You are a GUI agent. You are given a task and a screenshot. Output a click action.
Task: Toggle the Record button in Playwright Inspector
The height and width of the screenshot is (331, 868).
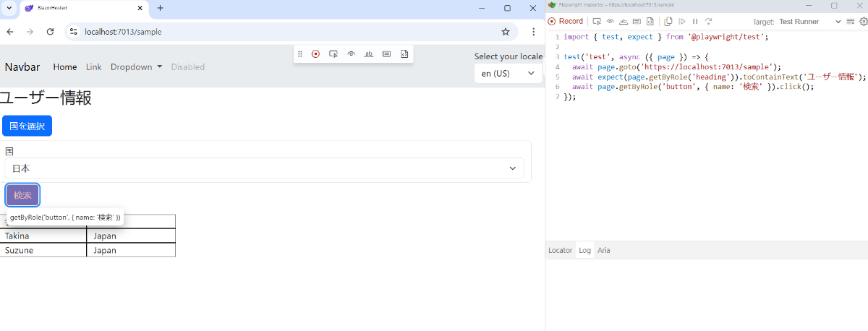pyautogui.click(x=565, y=22)
